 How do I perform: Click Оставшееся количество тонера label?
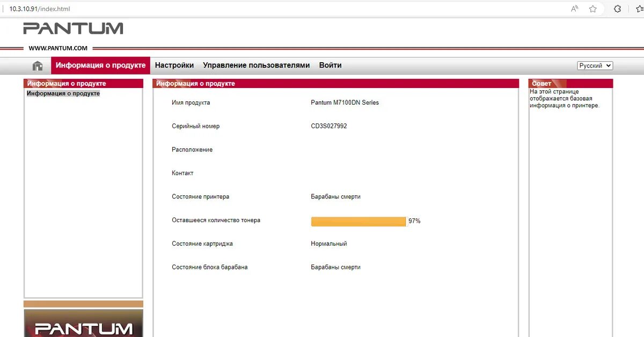(216, 221)
